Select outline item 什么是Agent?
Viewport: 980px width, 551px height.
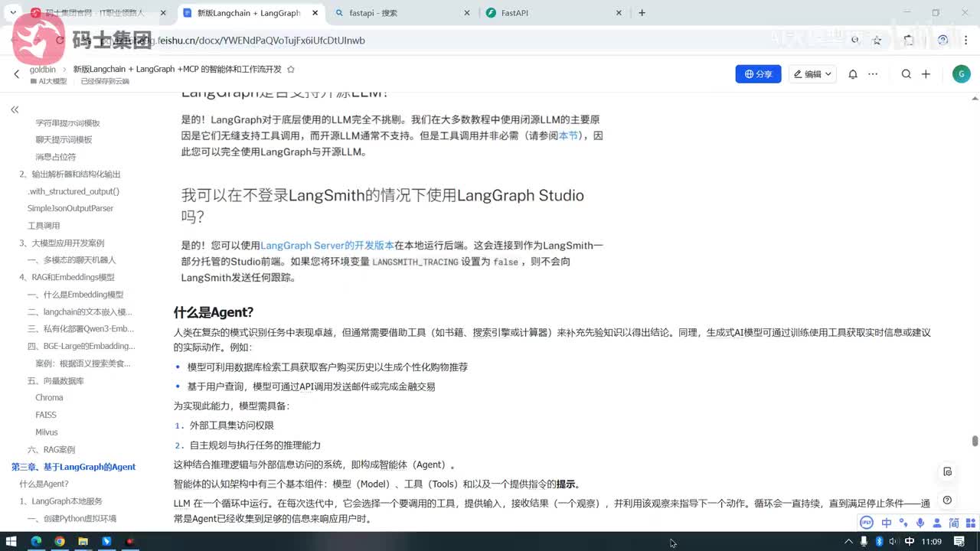pyautogui.click(x=44, y=484)
